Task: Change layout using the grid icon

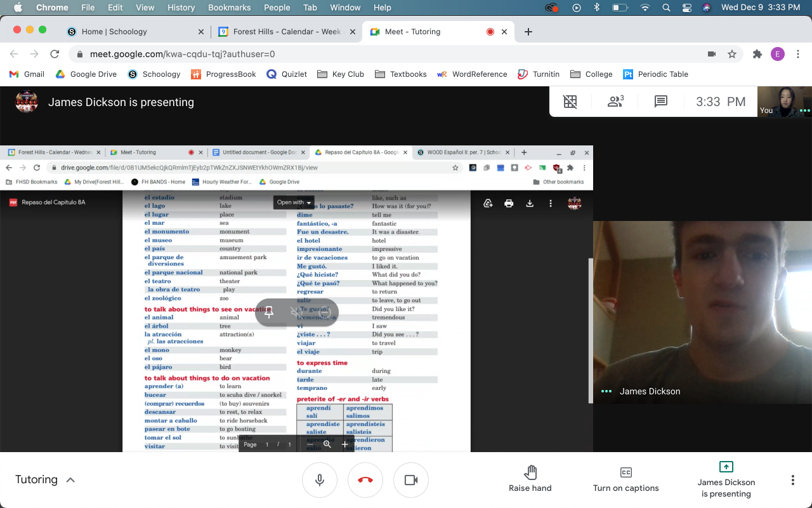Action: [x=570, y=102]
